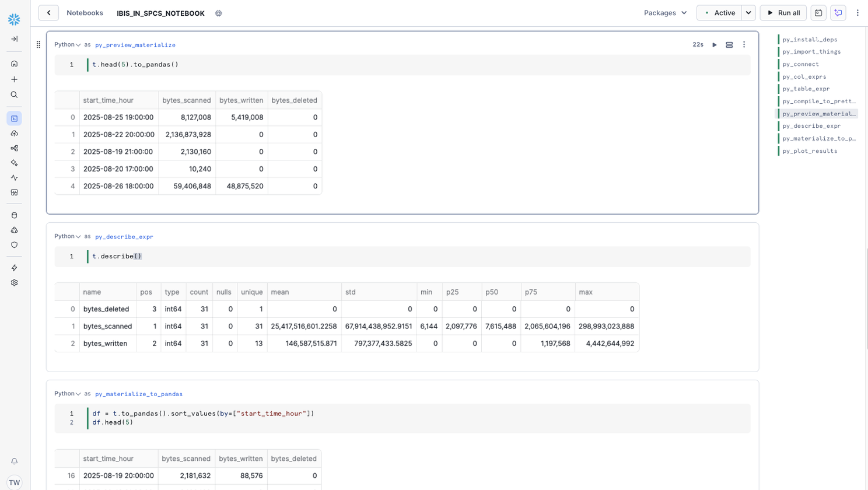Run the py_preview_materialize cell
The image size is (868, 490).
click(715, 45)
